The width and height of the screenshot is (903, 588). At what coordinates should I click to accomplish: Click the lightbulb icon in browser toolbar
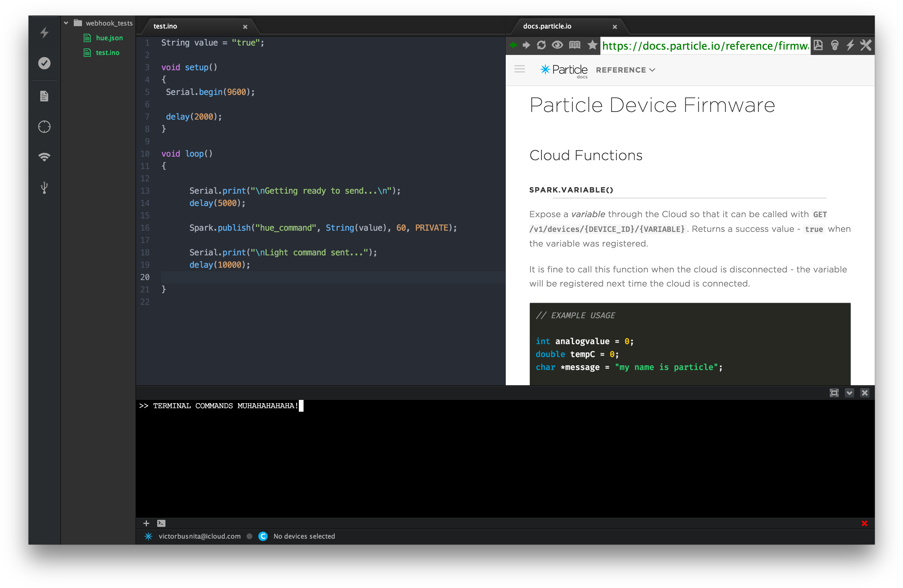coord(834,45)
